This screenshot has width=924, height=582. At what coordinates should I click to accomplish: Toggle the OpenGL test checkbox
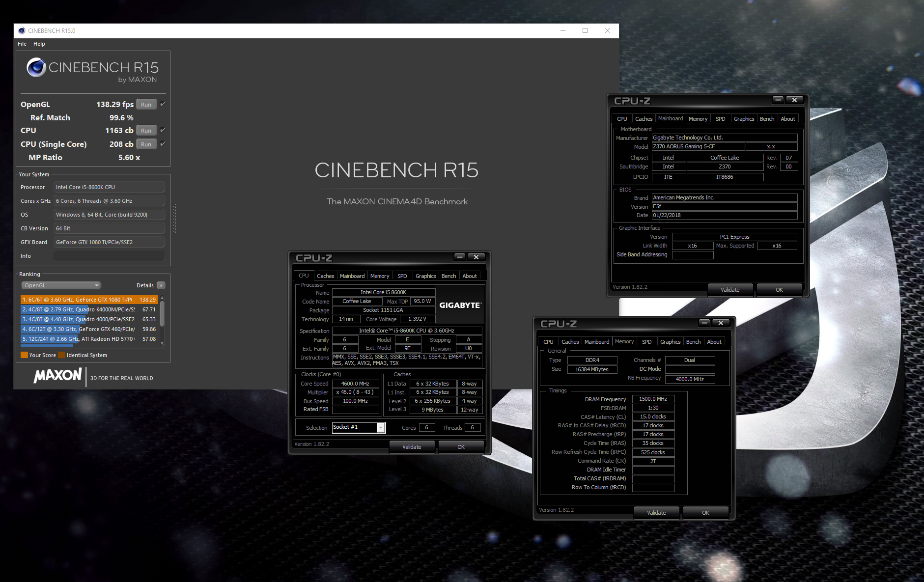pos(163,104)
